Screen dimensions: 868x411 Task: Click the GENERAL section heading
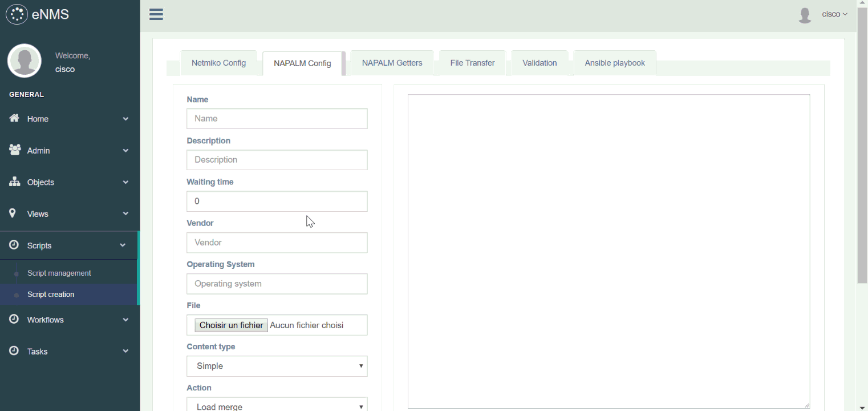(x=26, y=94)
